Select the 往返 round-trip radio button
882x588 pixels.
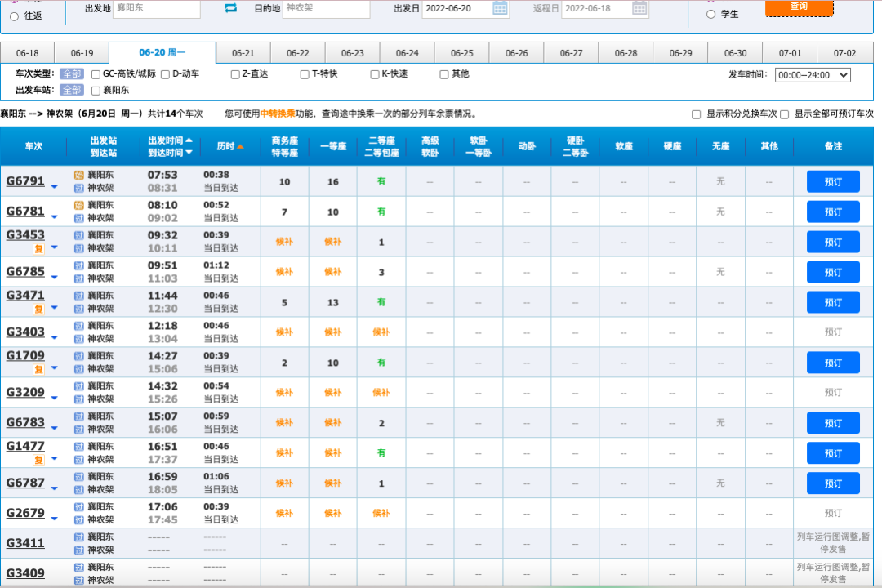[14, 16]
